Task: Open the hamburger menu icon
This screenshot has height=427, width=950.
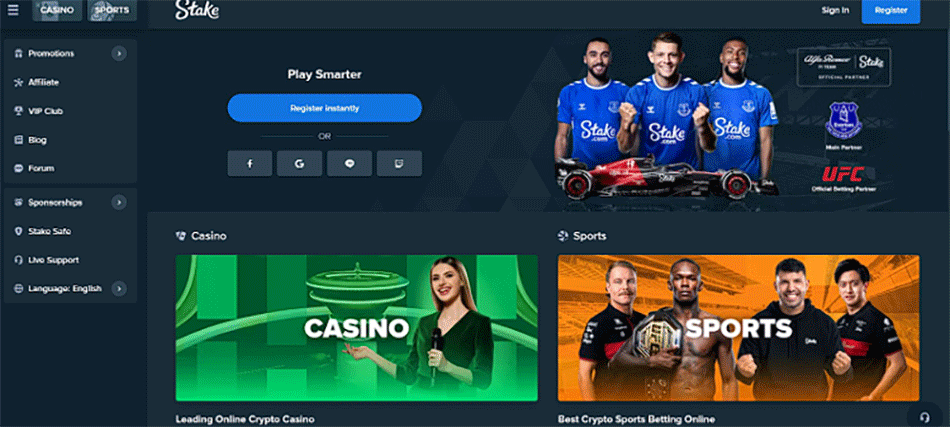Action: point(13,10)
